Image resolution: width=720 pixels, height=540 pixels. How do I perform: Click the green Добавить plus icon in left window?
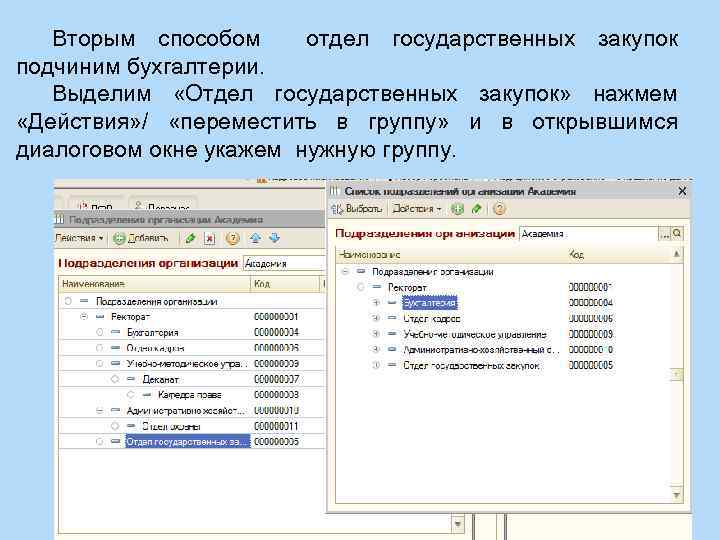pos(119,239)
